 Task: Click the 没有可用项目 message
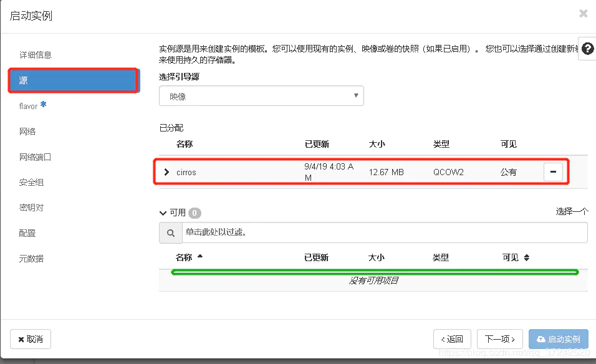[373, 280]
